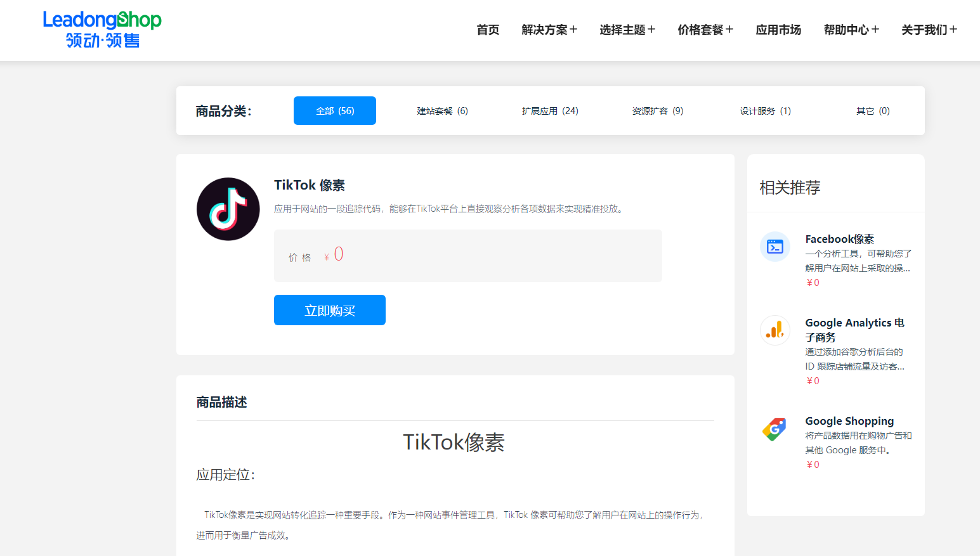Open the Facebook像素 recommendation title
The width and height of the screenshot is (980, 556).
[x=840, y=239]
